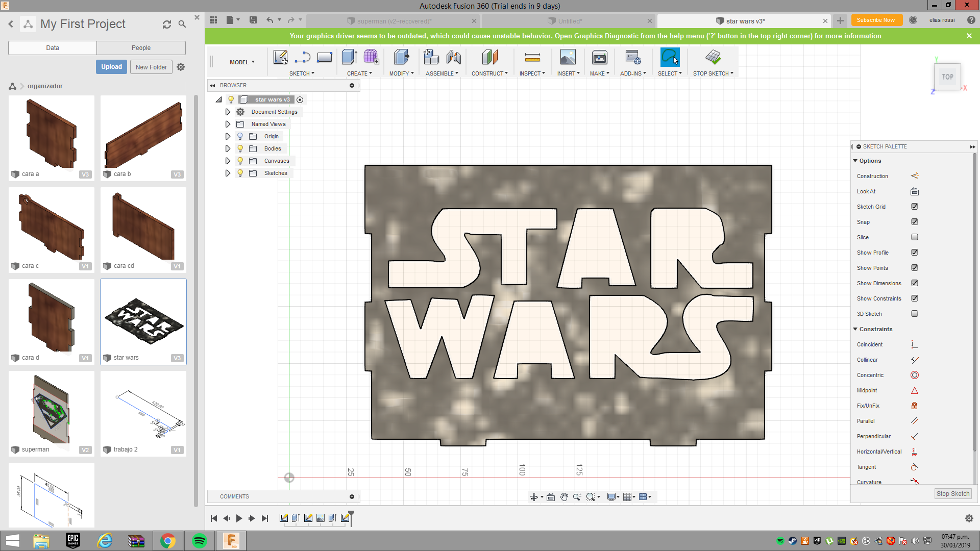
Task: Click the Save icon in top toolbar
Action: 253,20
